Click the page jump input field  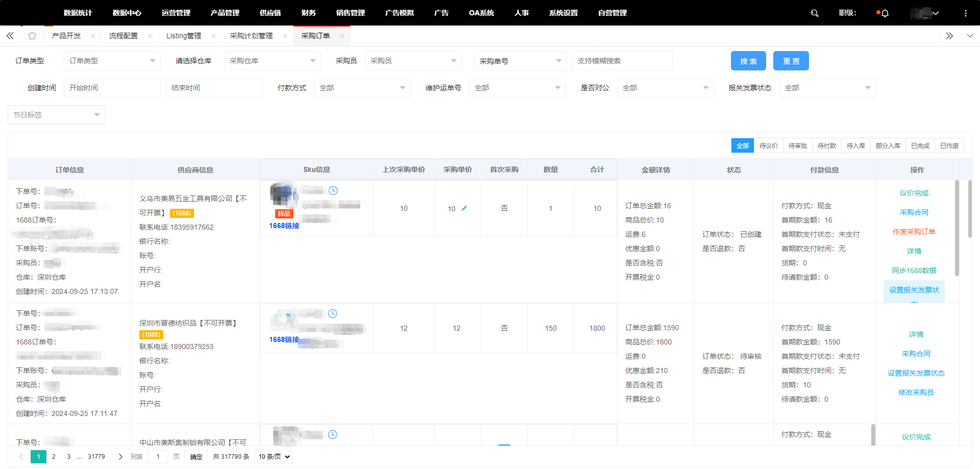(157, 456)
